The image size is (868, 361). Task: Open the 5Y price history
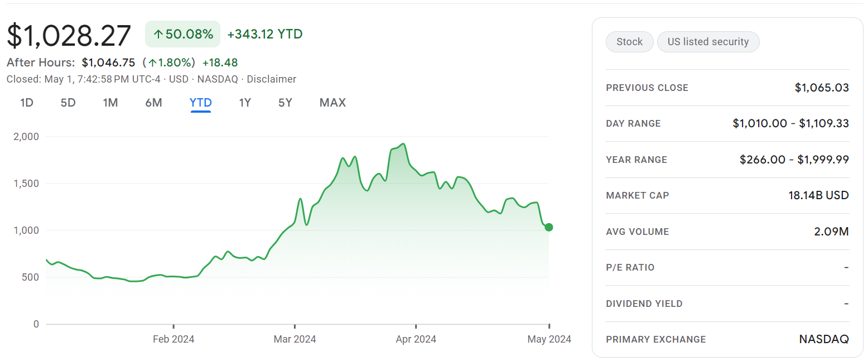tap(285, 103)
